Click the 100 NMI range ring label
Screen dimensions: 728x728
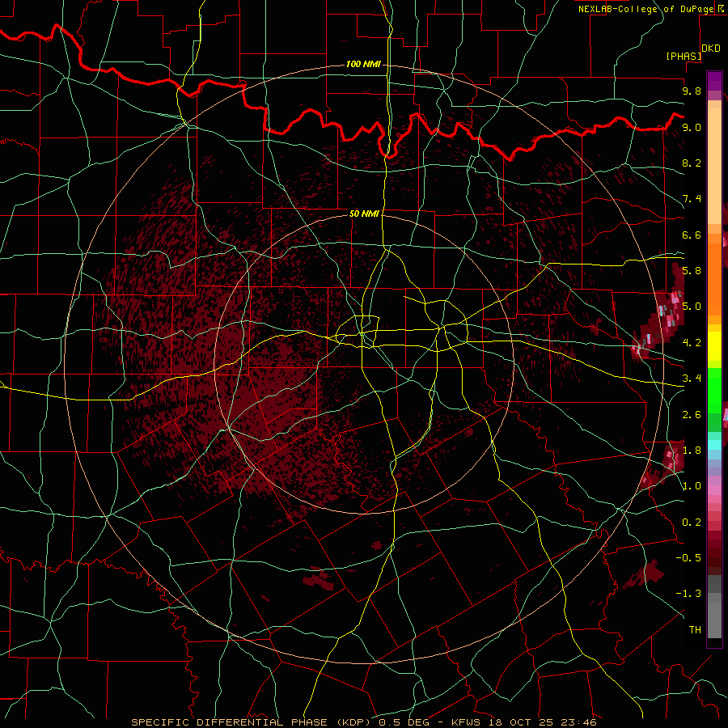363,64
